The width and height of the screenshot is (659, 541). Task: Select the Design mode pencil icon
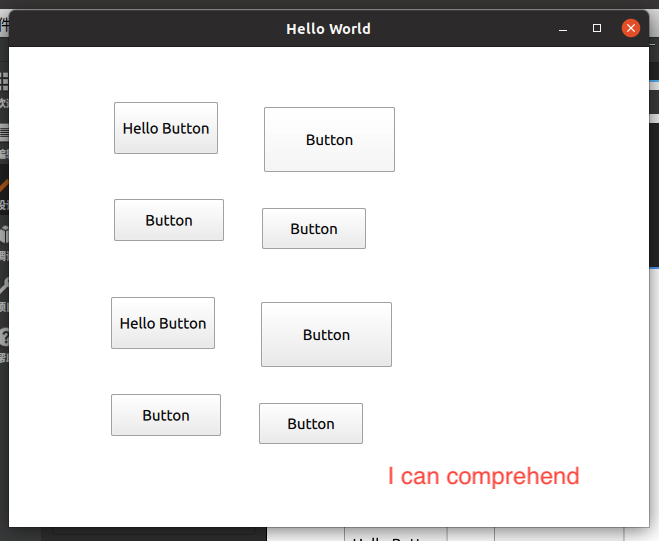tap(4, 188)
